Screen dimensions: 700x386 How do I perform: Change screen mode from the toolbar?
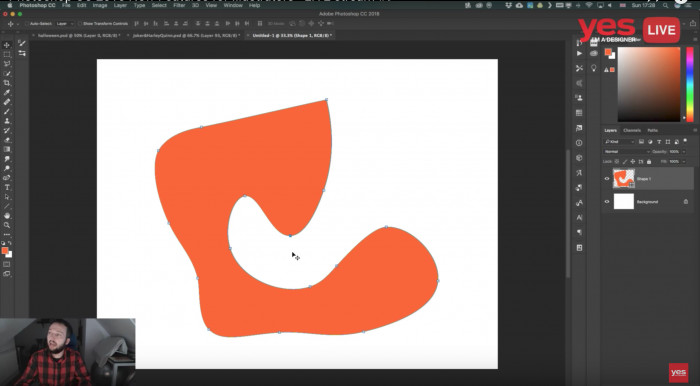7,274
